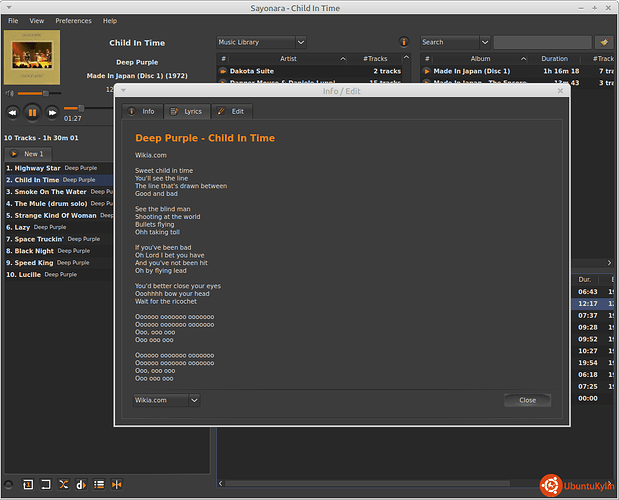
Task: Select track 5. Strange Kind Of Woman
Action: (x=59, y=215)
